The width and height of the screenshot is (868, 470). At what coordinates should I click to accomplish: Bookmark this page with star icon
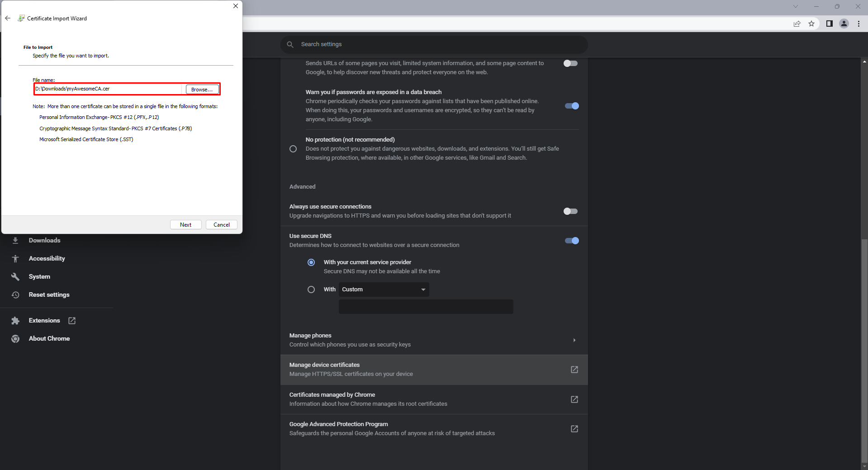pyautogui.click(x=811, y=24)
